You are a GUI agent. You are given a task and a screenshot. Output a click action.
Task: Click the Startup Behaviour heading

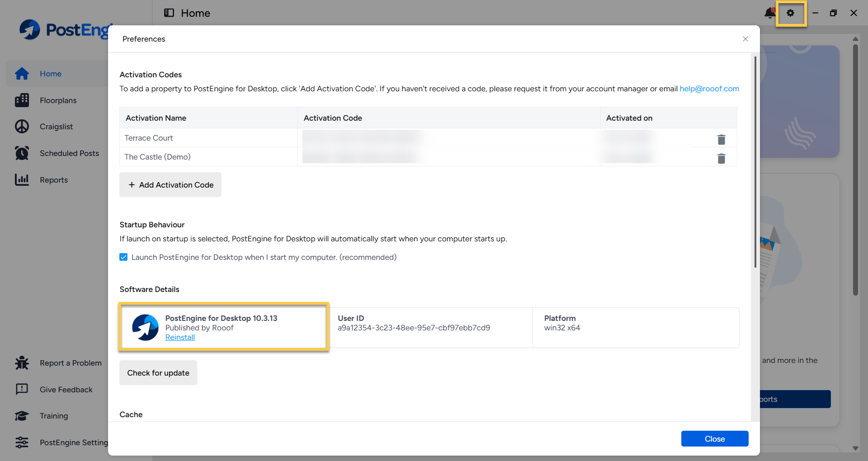point(152,225)
